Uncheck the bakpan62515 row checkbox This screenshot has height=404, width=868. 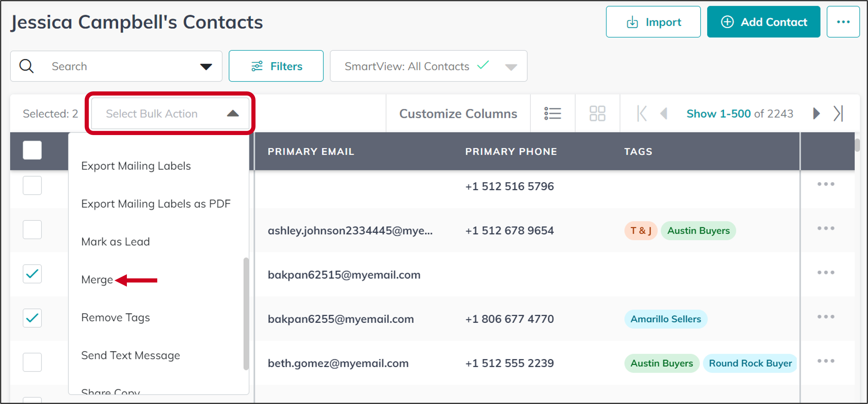(32, 274)
